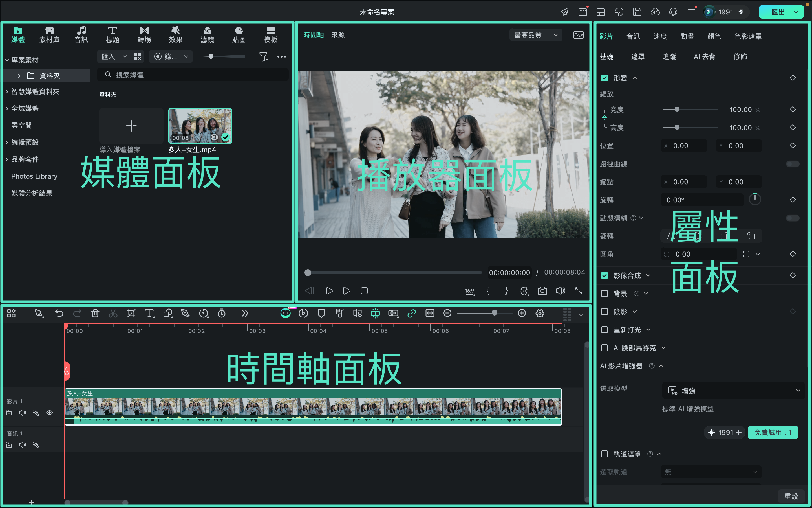This screenshot has width=812, height=508.
Task: Enable the 背景 background checkbox
Action: (x=604, y=294)
